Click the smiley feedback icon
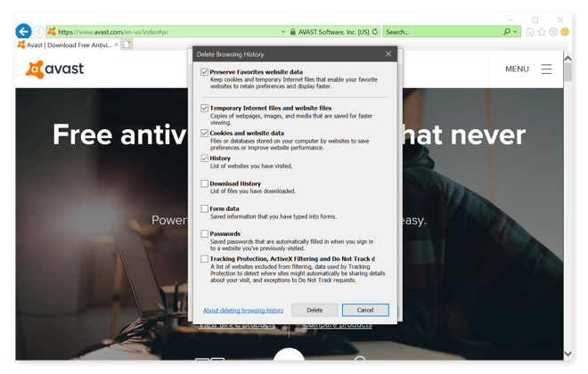 click(565, 32)
